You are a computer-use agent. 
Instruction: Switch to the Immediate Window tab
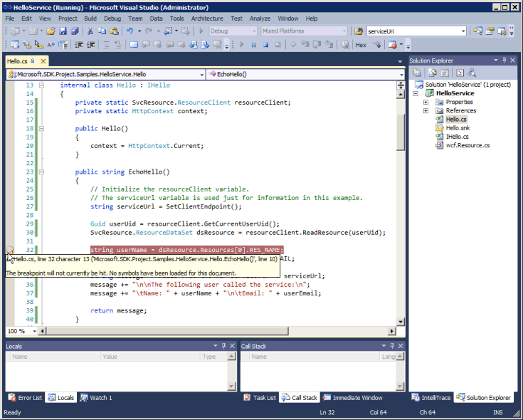352,398
